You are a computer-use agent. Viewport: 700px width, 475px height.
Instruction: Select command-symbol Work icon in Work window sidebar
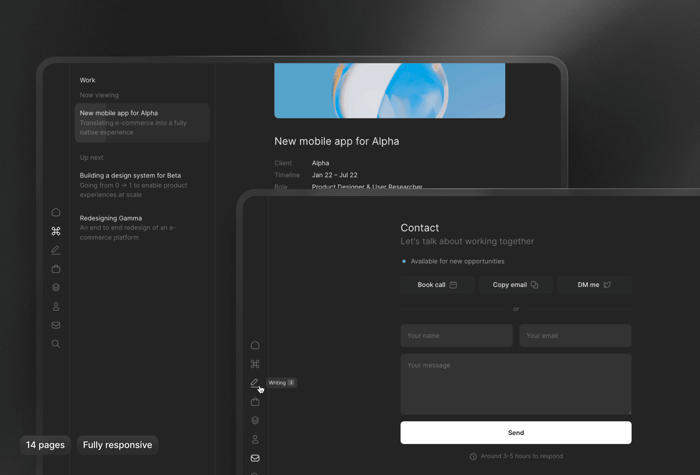(x=56, y=231)
